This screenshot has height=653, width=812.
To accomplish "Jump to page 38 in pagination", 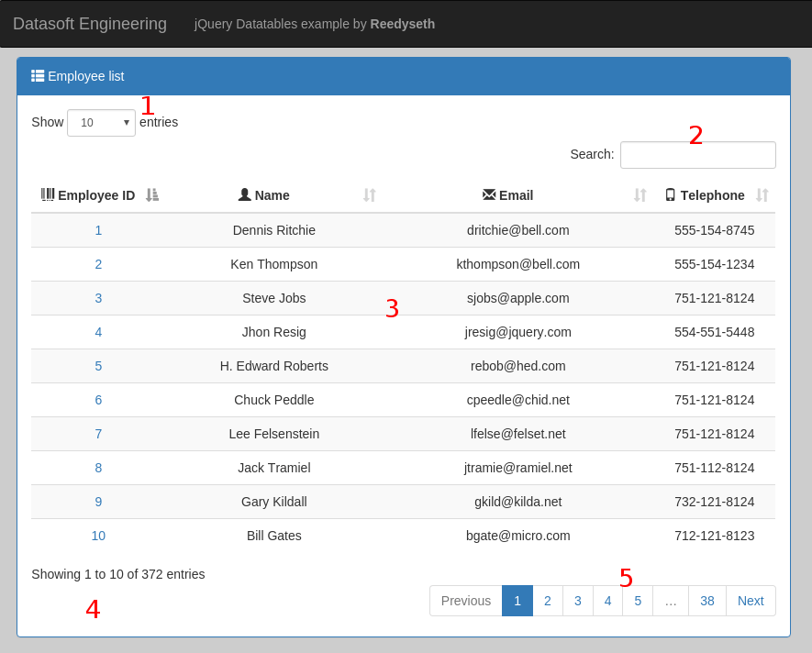I will tap(706, 601).
